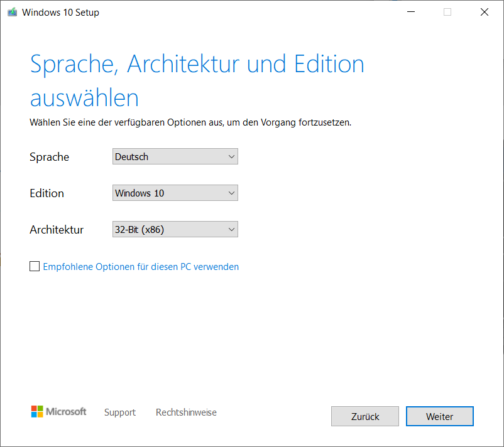Click the Weiter button
Screen dimensions: 504x447
[439, 416]
